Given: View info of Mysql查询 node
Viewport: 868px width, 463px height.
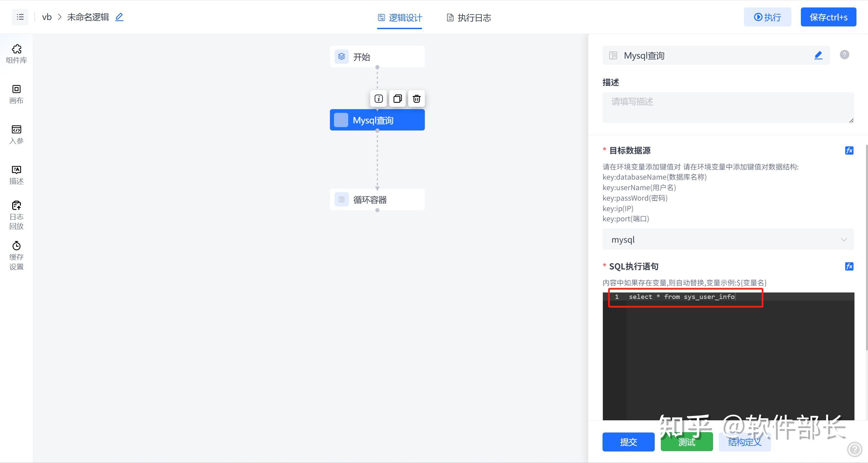Looking at the screenshot, I should tap(378, 99).
